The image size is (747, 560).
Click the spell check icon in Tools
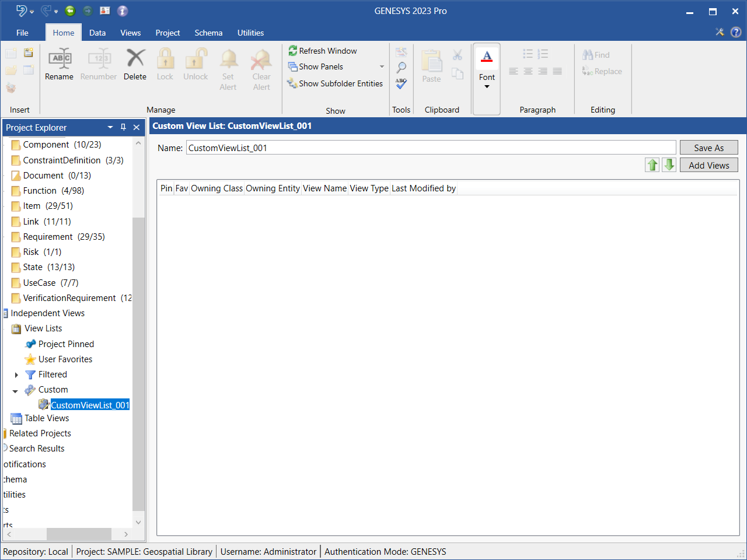click(401, 83)
